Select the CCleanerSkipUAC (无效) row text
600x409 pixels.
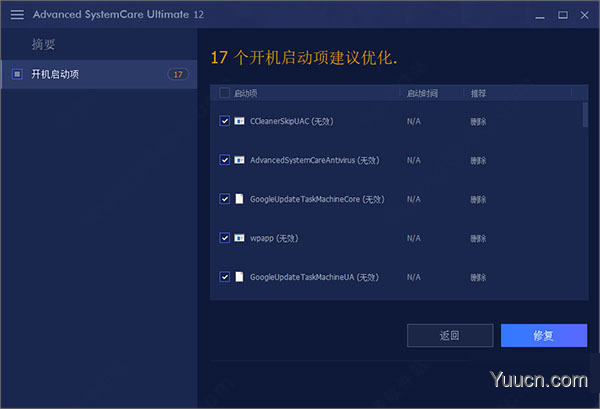click(x=292, y=121)
